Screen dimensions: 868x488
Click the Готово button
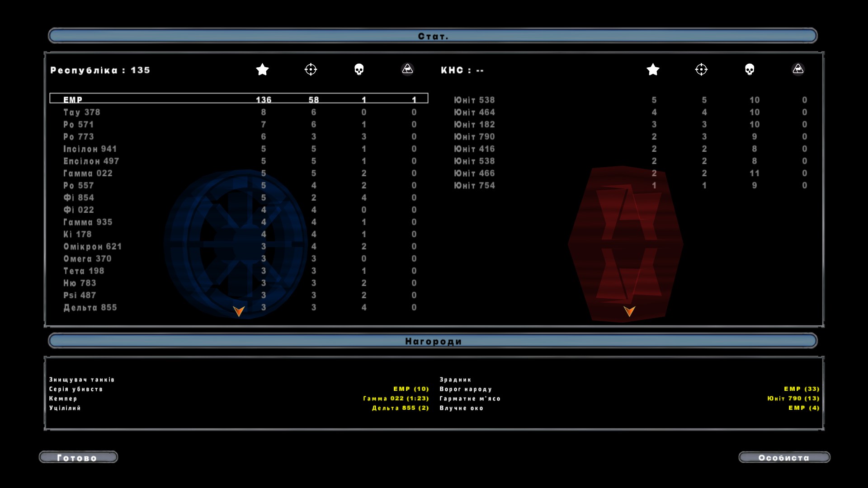coord(78,457)
